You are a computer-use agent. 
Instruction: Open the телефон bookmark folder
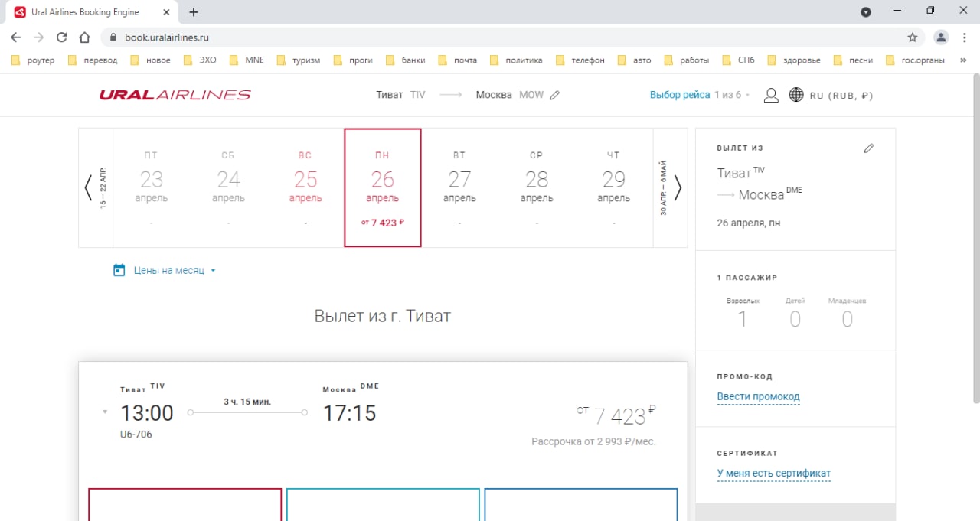tap(580, 60)
